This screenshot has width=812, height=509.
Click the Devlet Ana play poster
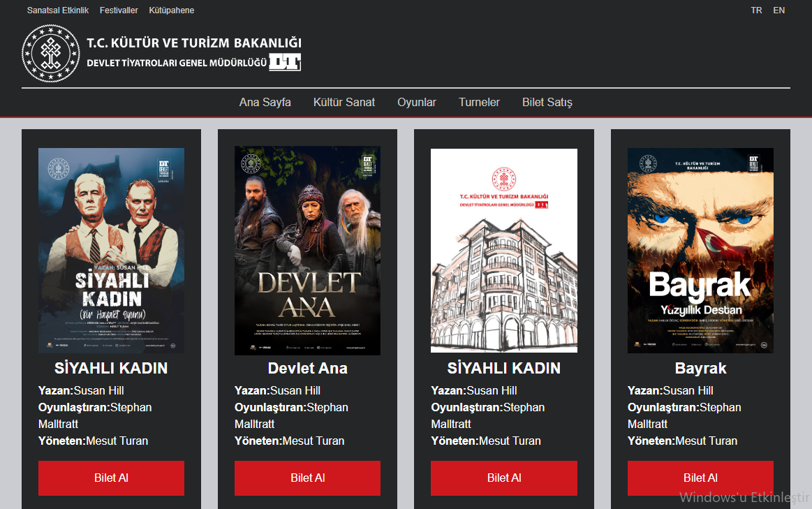[x=307, y=250]
